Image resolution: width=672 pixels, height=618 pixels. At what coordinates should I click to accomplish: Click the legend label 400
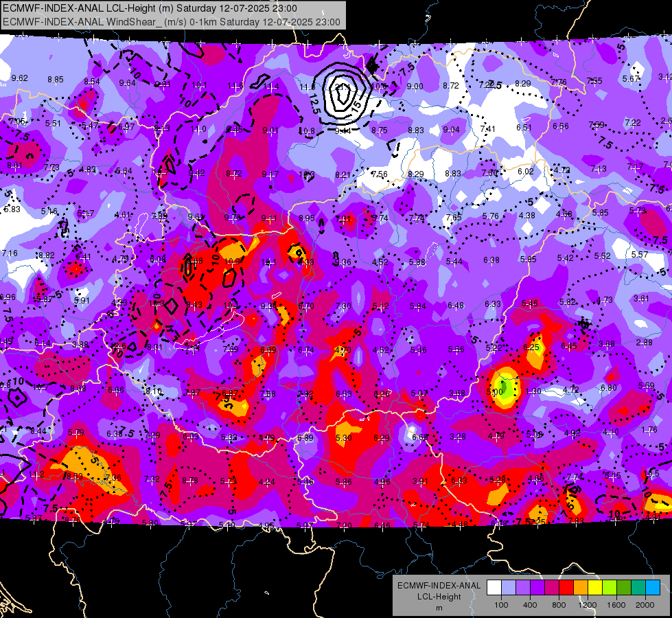click(x=530, y=605)
